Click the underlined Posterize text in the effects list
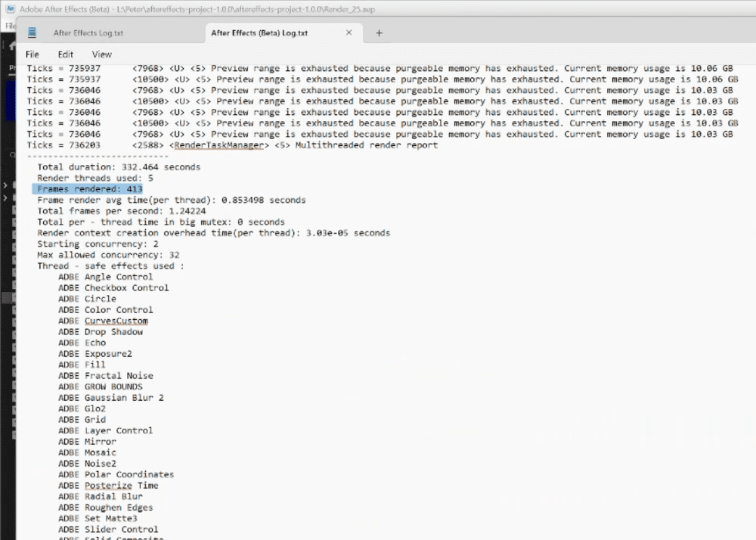This screenshot has height=540, width=756. coord(107,485)
